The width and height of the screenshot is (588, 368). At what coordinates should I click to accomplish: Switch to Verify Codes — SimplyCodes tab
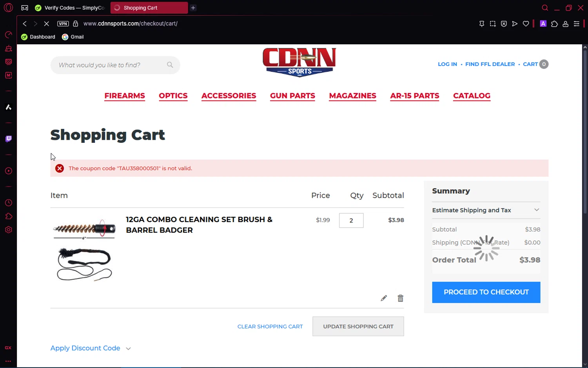point(70,8)
